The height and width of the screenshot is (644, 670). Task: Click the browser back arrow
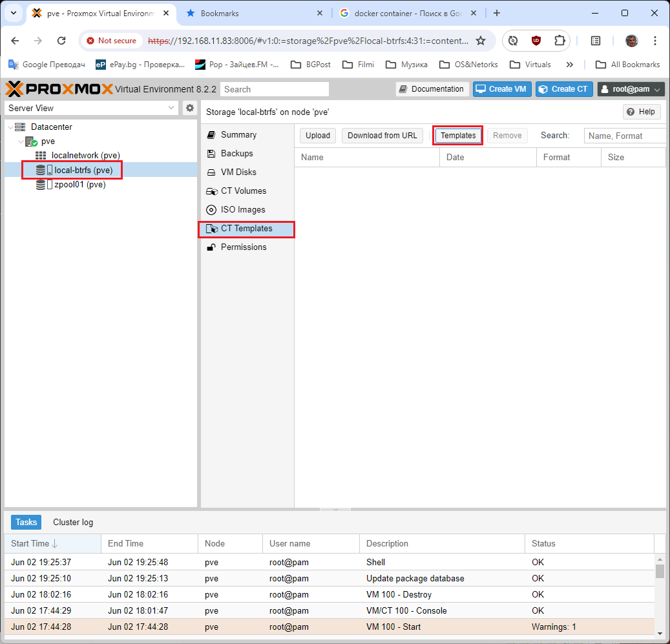click(15, 41)
